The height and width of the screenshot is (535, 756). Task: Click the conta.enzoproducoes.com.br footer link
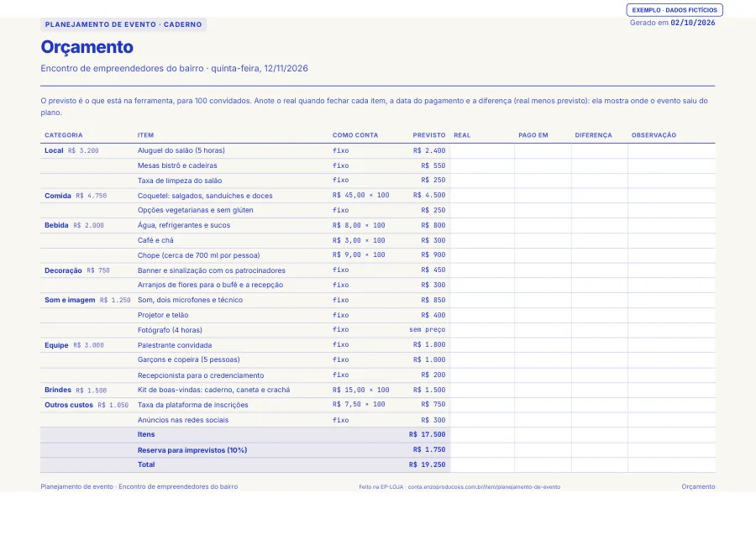[x=484, y=487]
